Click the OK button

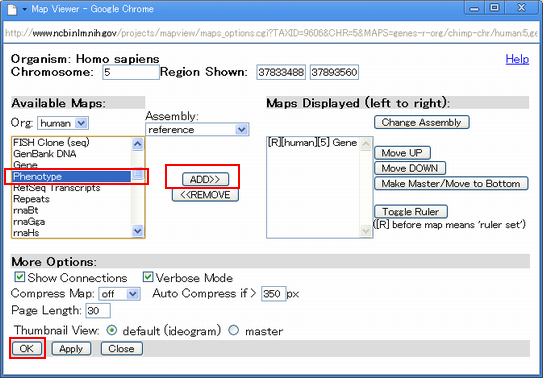27,349
